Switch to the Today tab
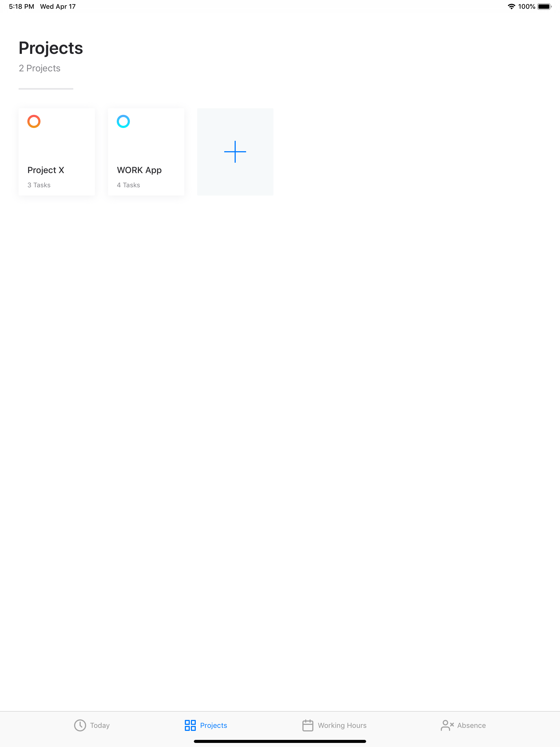This screenshot has height=747, width=560. coord(92,725)
